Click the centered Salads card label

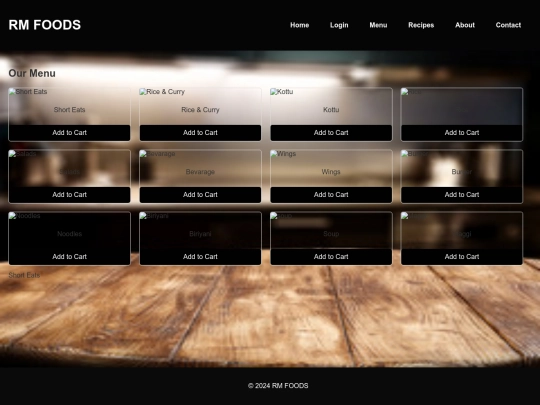coord(70,172)
